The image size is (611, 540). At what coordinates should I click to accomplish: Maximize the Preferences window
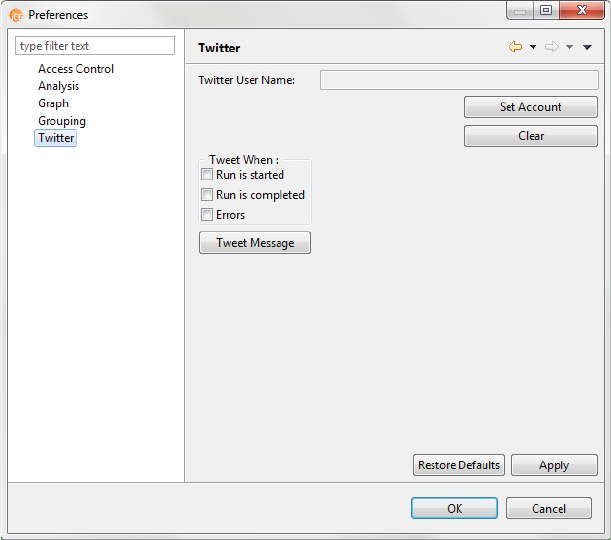coord(546,10)
